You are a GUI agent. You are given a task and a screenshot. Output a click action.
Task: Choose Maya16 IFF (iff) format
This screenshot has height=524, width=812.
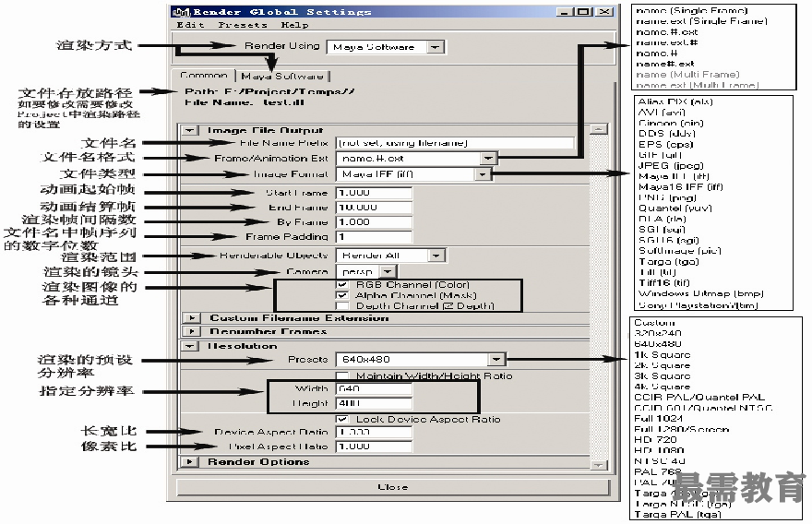680,187
